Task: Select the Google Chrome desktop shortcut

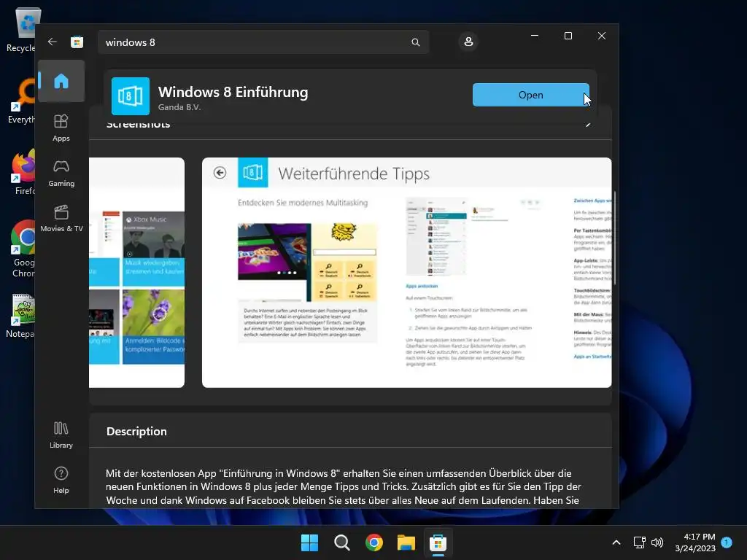Action: 23,249
